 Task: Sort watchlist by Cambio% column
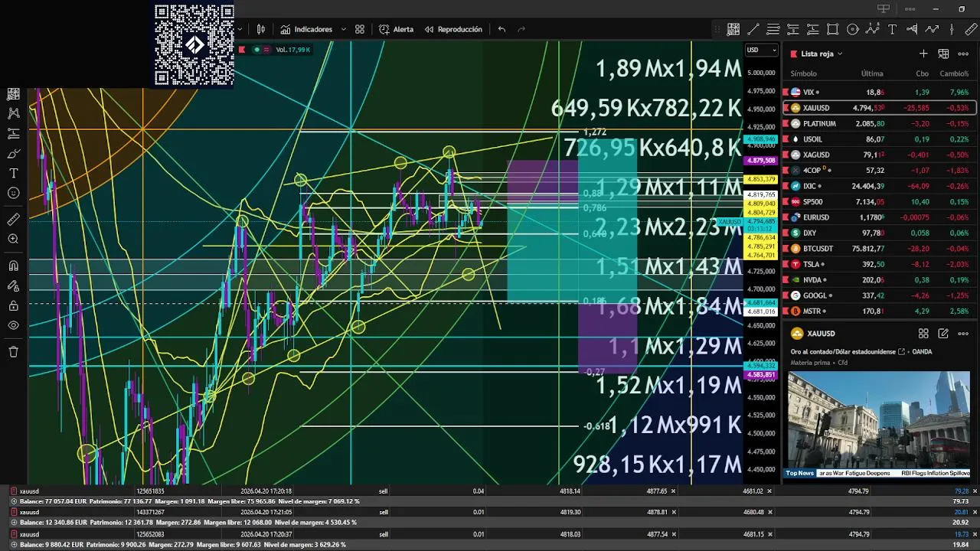coord(955,73)
